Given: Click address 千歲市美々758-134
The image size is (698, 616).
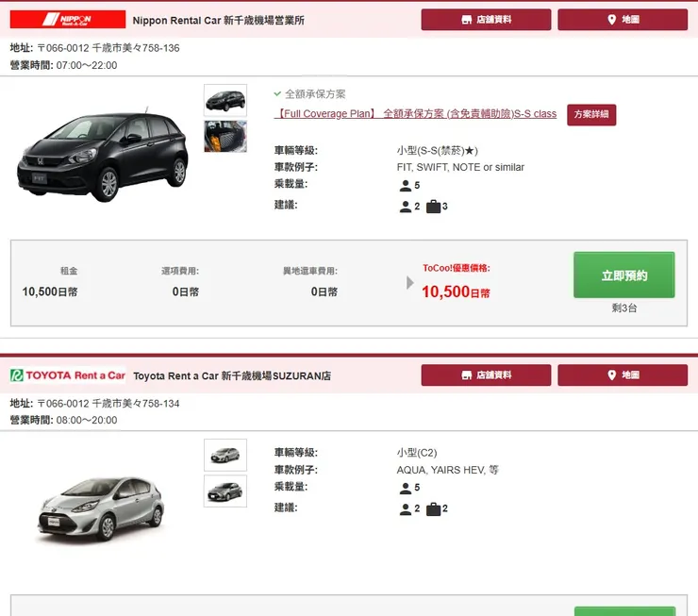Looking at the screenshot, I should [136, 404].
